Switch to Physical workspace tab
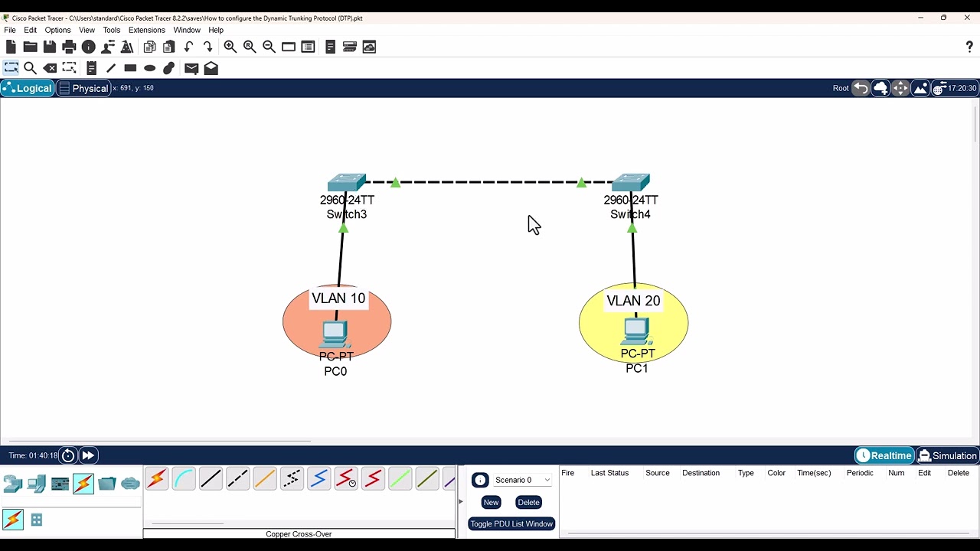 tap(83, 88)
